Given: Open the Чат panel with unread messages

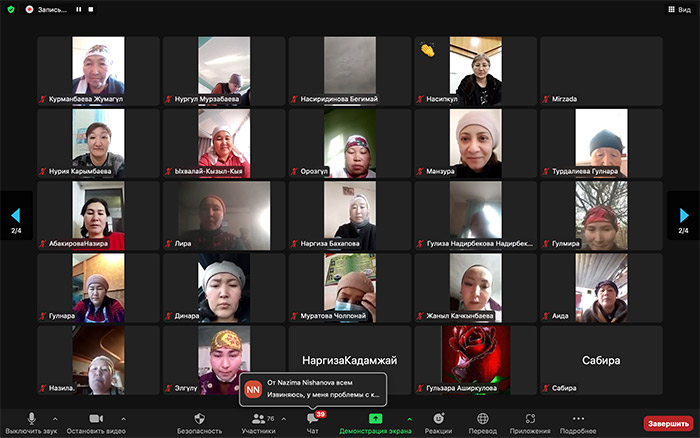Looking at the screenshot, I should 313,421.
